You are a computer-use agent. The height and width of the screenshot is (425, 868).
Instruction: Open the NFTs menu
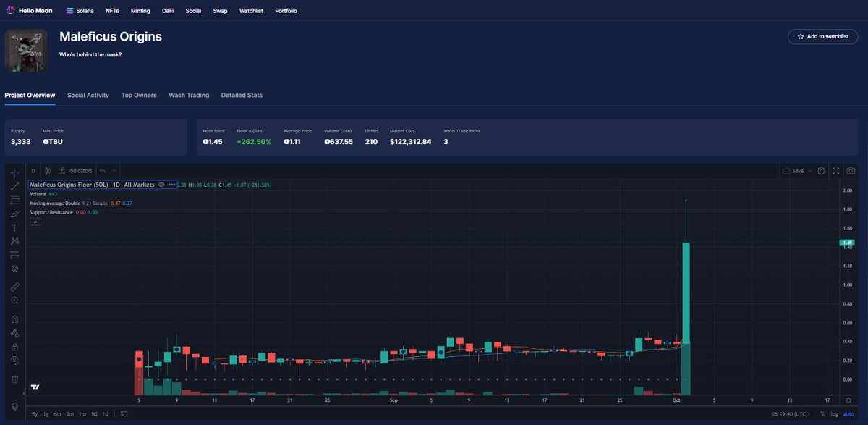(x=112, y=11)
